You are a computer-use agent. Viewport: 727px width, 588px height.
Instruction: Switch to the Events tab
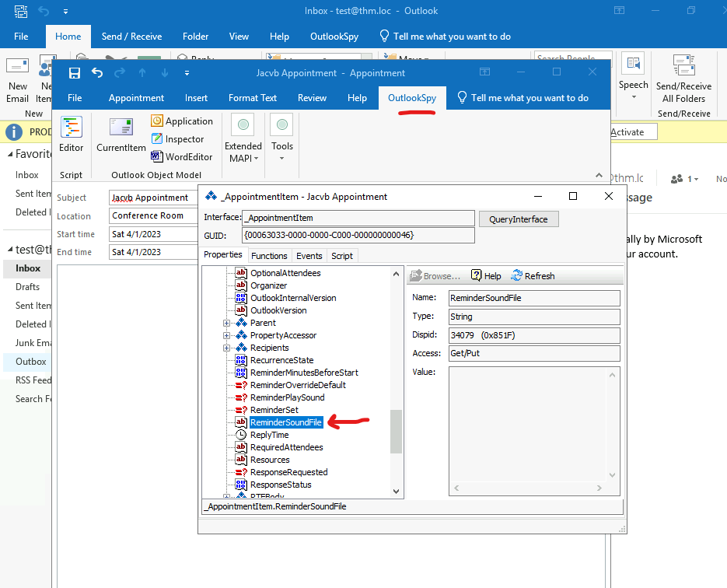click(309, 256)
